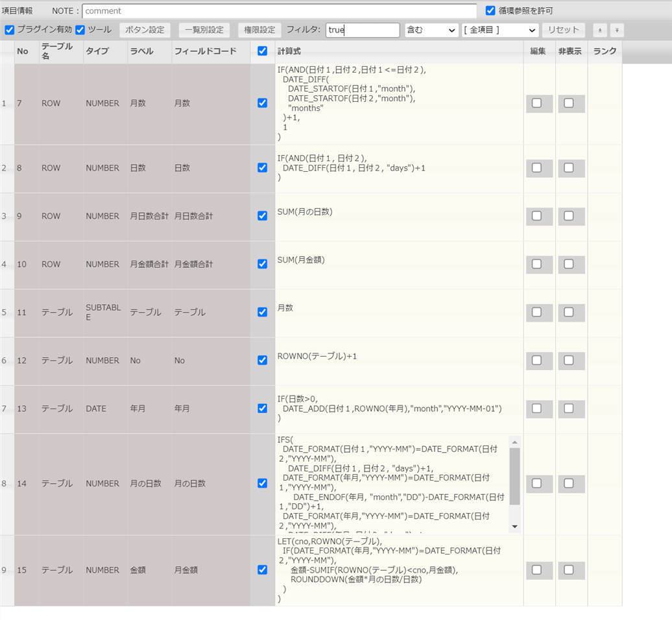The image size is (672, 620).
Task: Click the DATE_ADD formula cell for 年月
Action: (x=398, y=409)
